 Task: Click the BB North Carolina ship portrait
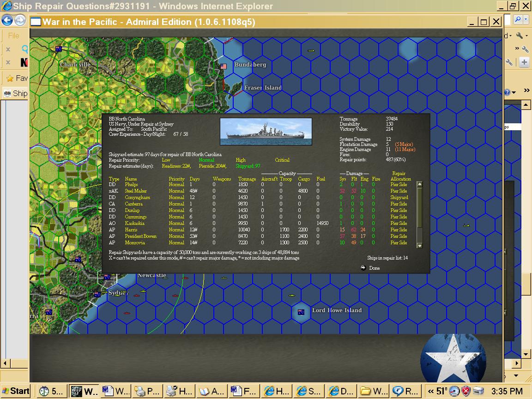click(x=266, y=131)
